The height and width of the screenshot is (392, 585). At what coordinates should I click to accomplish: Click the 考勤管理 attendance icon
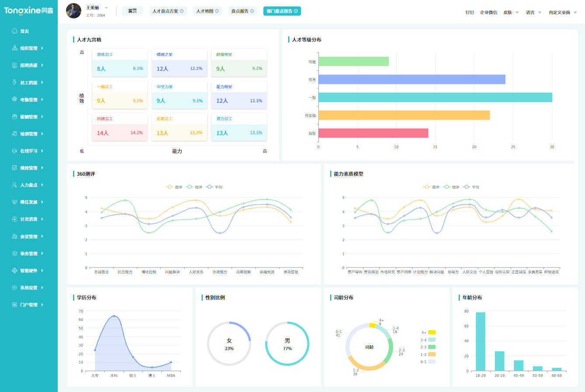click(14, 100)
